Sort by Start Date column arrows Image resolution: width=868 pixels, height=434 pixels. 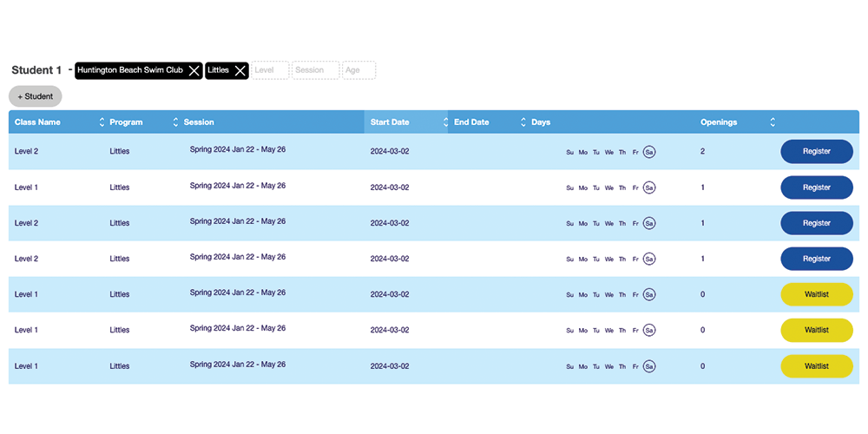click(x=446, y=122)
